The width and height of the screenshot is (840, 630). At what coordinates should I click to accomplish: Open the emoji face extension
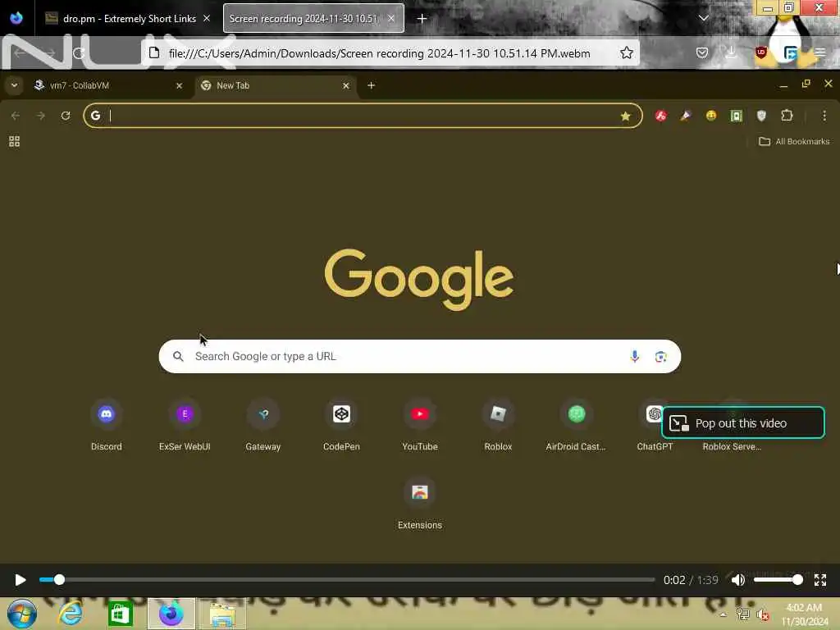tap(711, 116)
